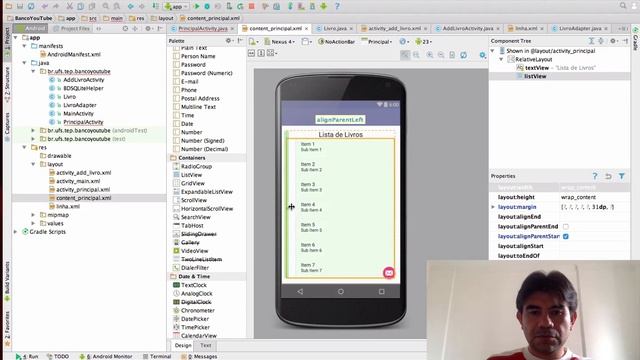Image resolution: width=640 pixels, height=360 pixels.
Task: Open the Terminal tool window
Action: [x=157, y=356]
